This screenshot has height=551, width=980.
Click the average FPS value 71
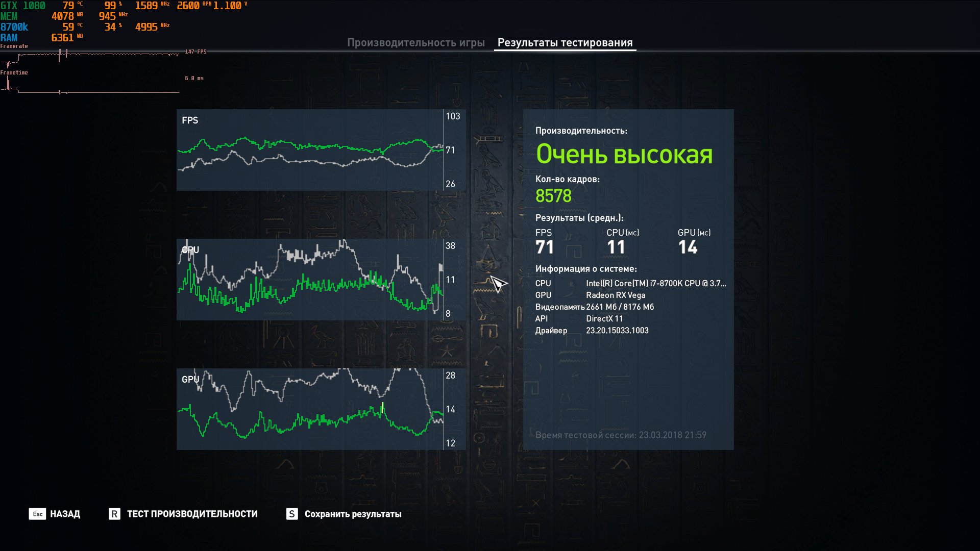(545, 247)
